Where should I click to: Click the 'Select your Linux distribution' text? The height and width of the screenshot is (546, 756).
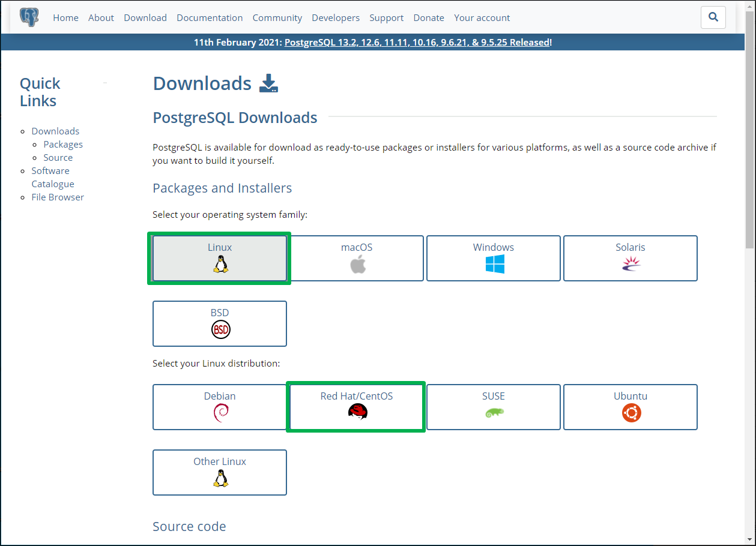(216, 363)
